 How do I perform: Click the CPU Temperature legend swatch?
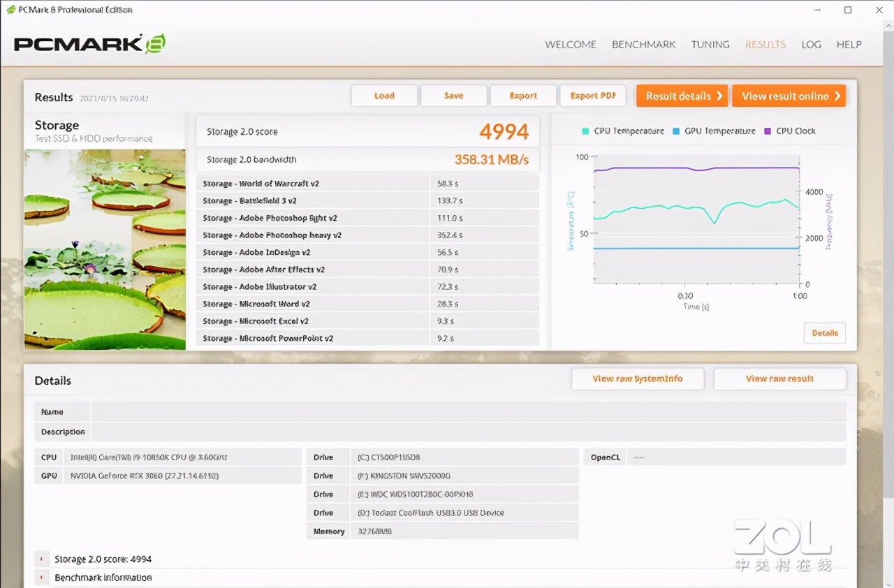tap(585, 131)
